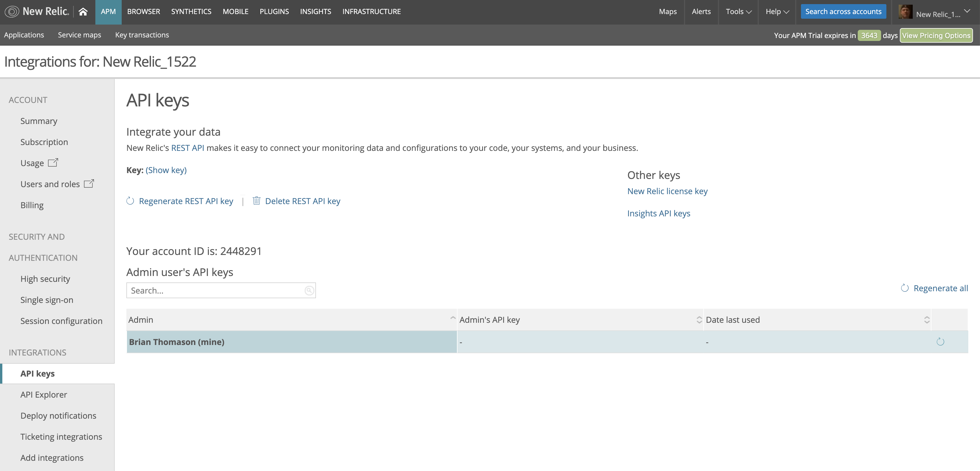This screenshot has height=471, width=980.
Task: Open Add integrations in sidebar
Action: 52,458
